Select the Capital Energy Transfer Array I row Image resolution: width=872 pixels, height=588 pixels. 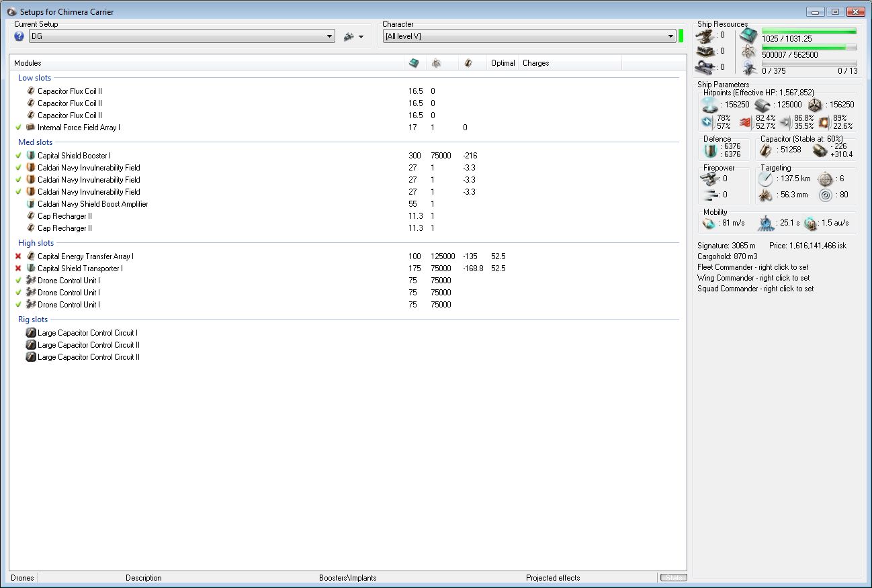pos(348,256)
